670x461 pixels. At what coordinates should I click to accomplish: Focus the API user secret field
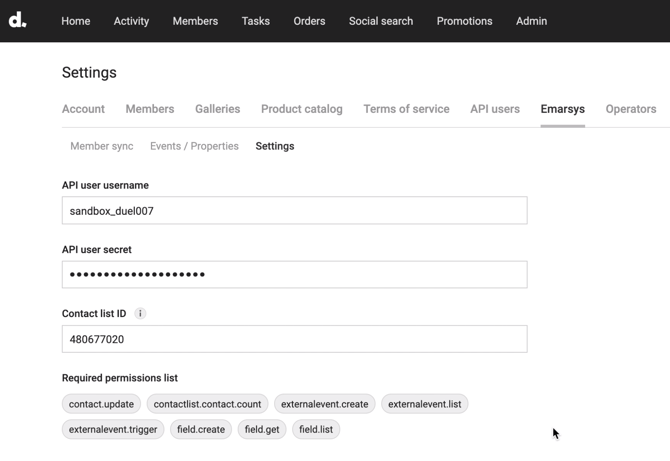294,275
